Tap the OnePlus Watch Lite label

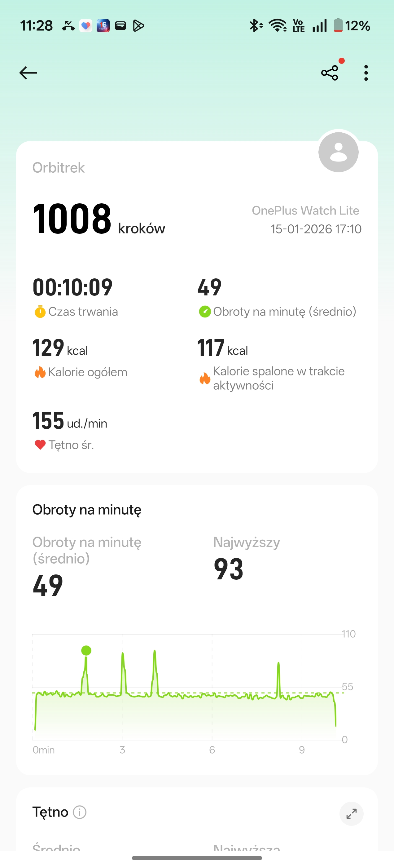pyautogui.click(x=305, y=210)
